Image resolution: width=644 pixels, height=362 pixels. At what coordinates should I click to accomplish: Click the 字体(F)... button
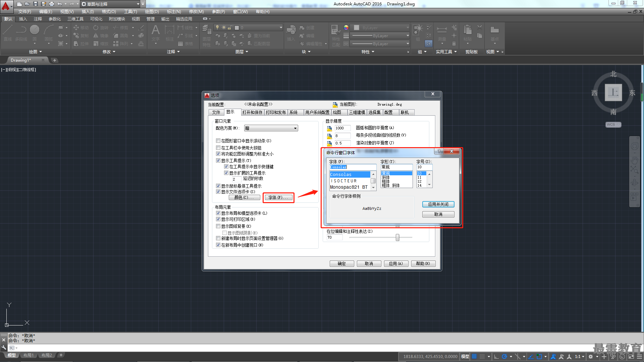(278, 197)
